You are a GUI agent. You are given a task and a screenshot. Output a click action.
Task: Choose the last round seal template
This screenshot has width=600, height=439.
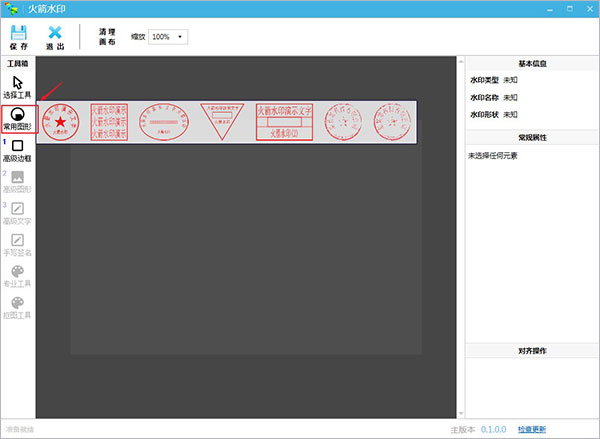coord(392,122)
